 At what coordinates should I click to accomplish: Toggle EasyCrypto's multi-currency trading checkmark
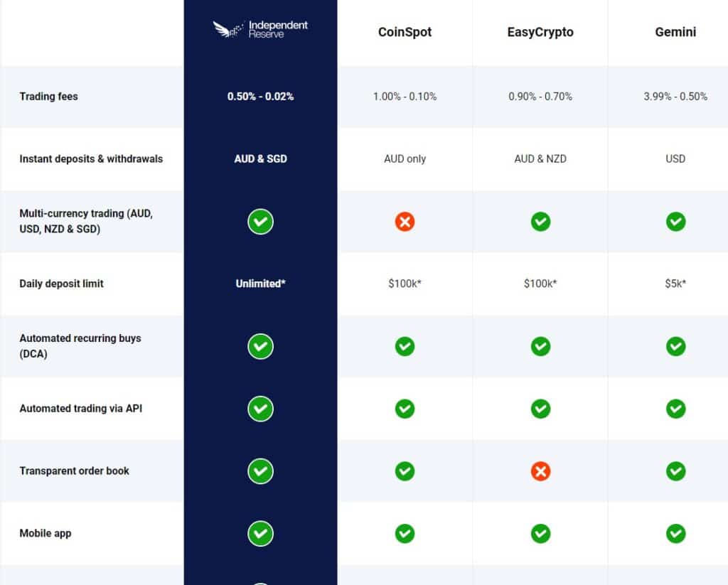tap(541, 221)
